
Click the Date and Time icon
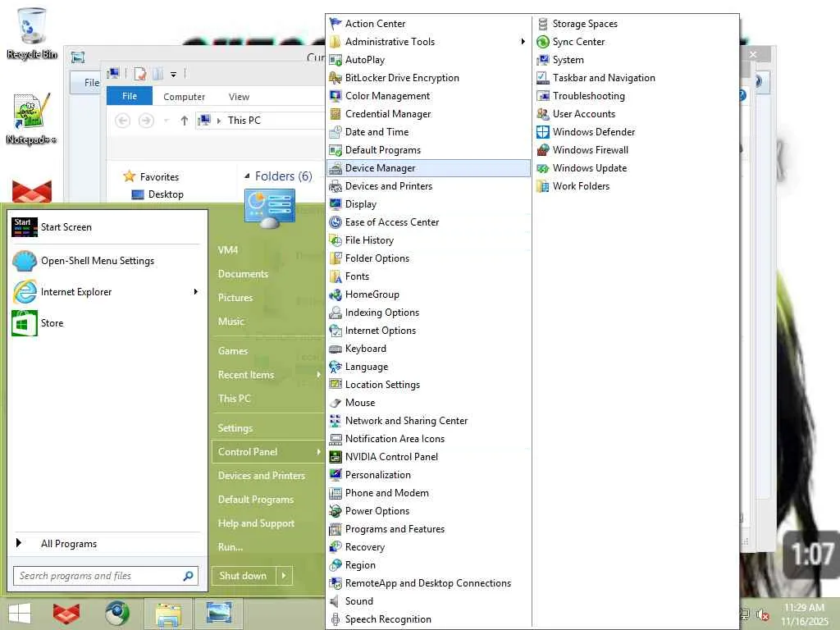click(x=336, y=132)
